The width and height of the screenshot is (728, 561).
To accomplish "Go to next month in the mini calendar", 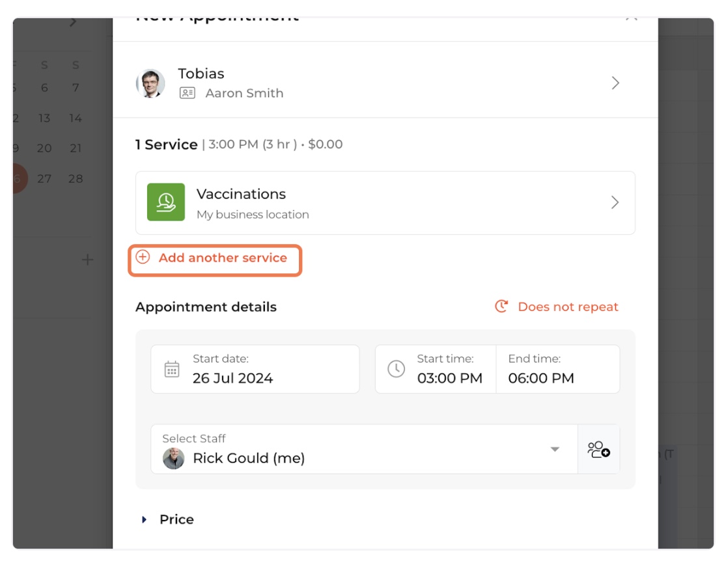I will (x=73, y=22).
